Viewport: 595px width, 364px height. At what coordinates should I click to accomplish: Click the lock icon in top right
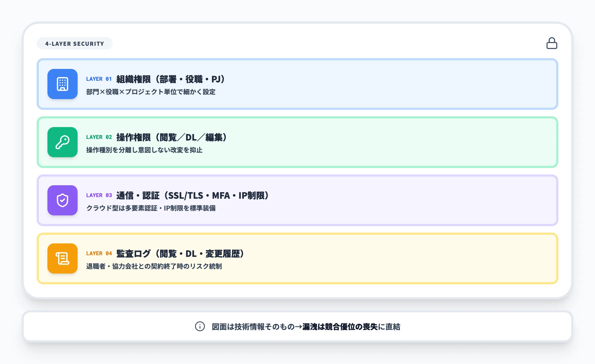(552, 43)
